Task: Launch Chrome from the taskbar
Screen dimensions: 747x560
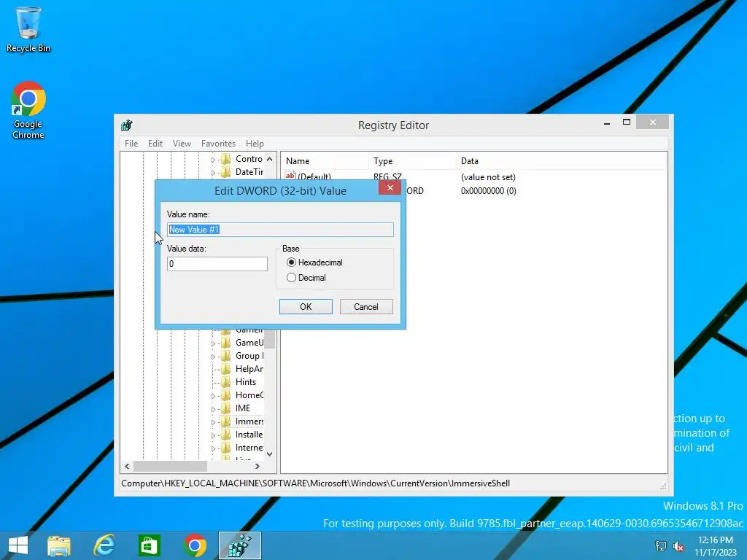Action: pyautogui.click(x=195, y=545)
